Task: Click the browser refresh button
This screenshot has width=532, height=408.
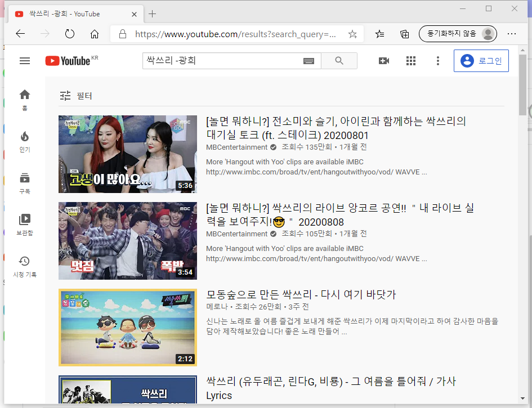Action: (x=70, y=34)
